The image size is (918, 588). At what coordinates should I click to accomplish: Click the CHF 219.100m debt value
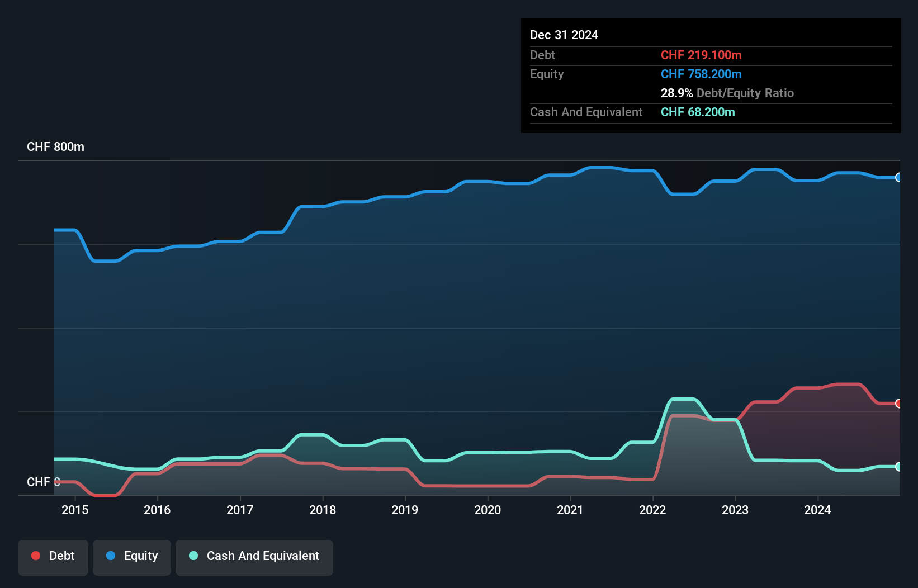(701, 55)
